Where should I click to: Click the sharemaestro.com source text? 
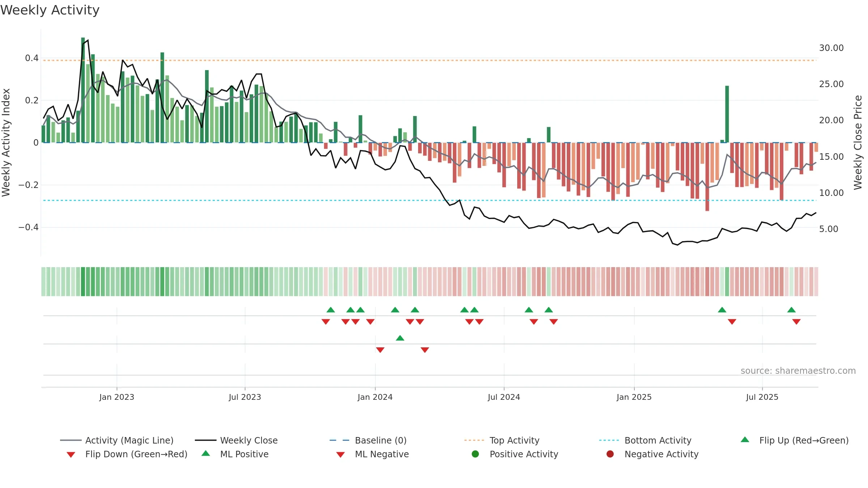pyautogui.click(x=798, y=371)
